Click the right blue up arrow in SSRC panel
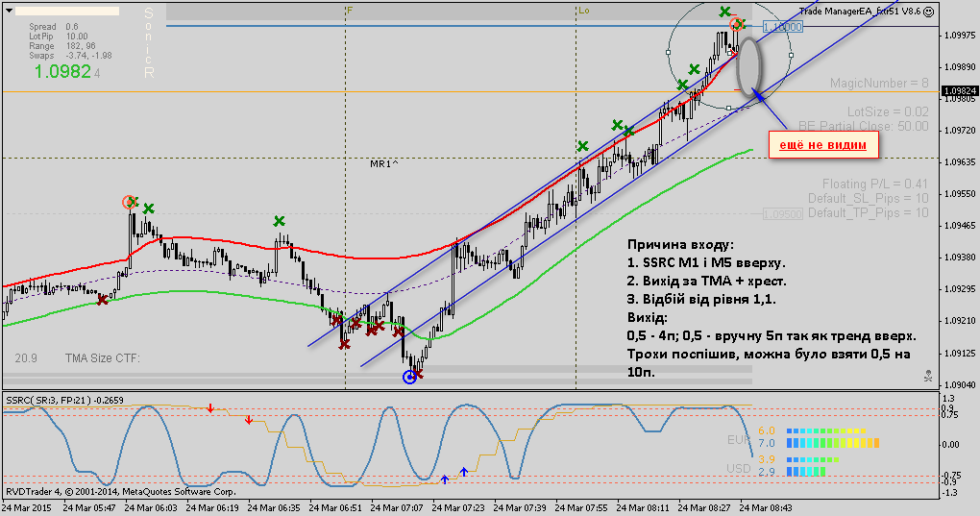Viewport: 980px width, 516px height. coord(464,472)
